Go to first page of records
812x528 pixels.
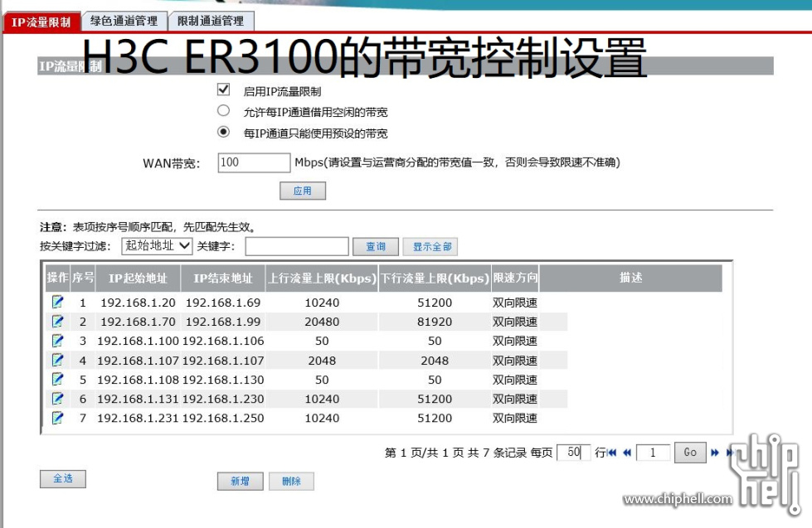[611, 453]
